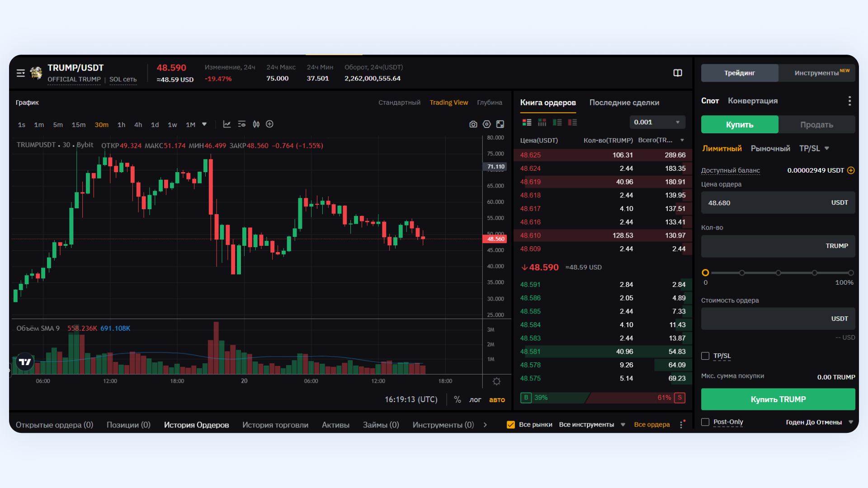The width and height of the screenshot is (868, 488).
Task: Open the spot panel three-dot menu
Action: (850, 101)
